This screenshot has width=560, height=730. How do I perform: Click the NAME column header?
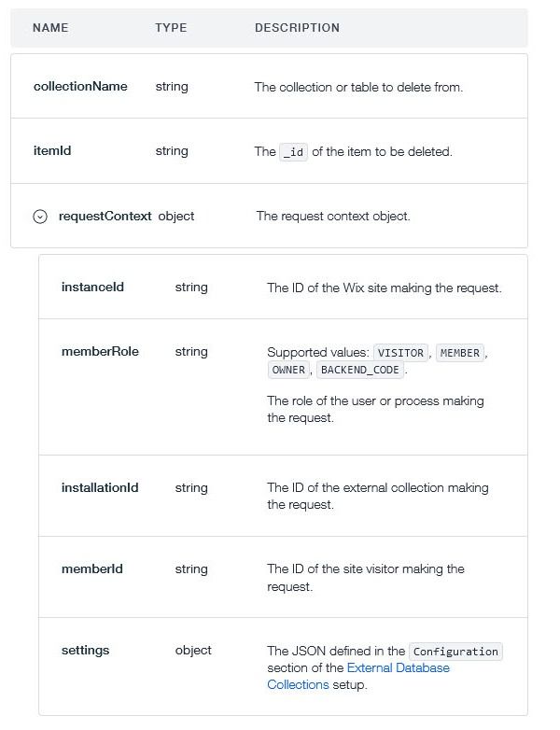[50, 28]
